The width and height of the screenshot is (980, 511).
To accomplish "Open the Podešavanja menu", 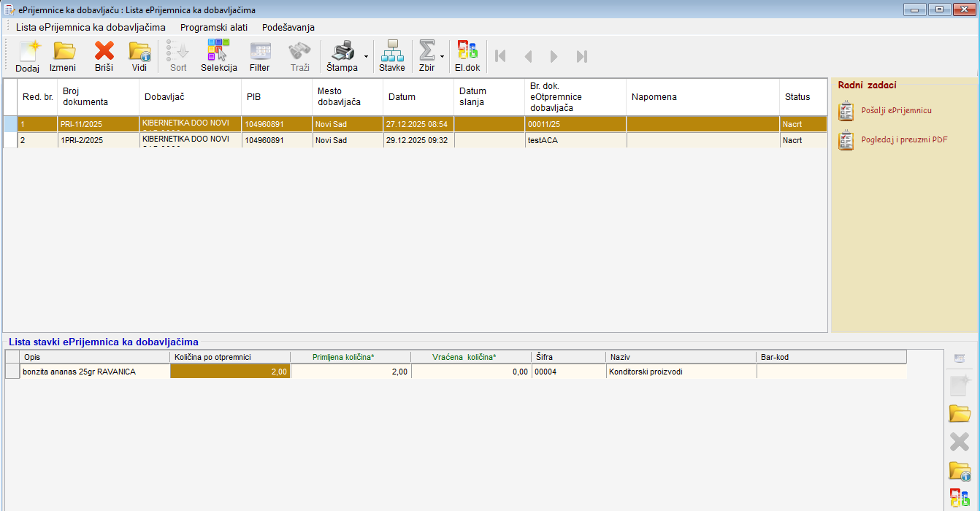I will click(288, 27).
